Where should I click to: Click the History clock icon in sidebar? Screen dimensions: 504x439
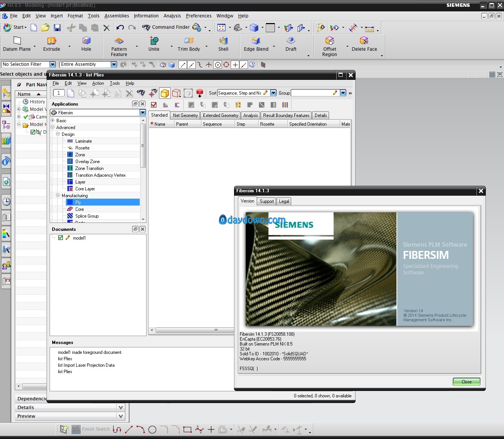6,202
